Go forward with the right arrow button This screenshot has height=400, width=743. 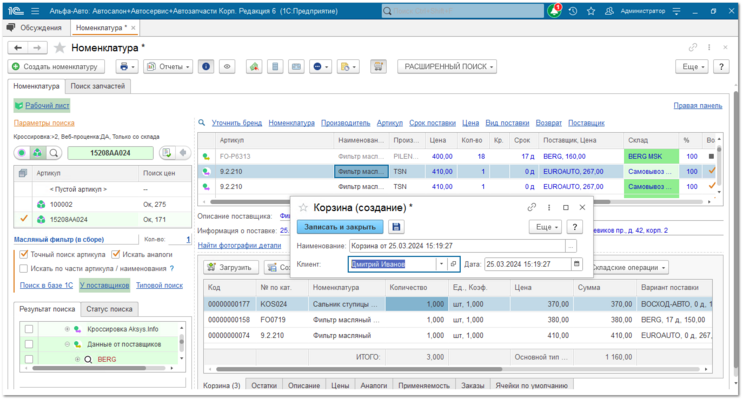click(37, 47)
